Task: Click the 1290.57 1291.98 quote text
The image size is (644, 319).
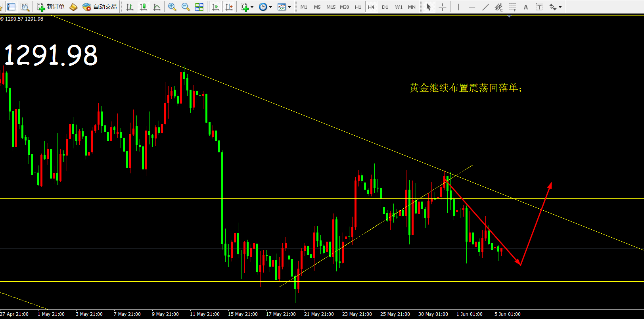Action: pos(24,19)
